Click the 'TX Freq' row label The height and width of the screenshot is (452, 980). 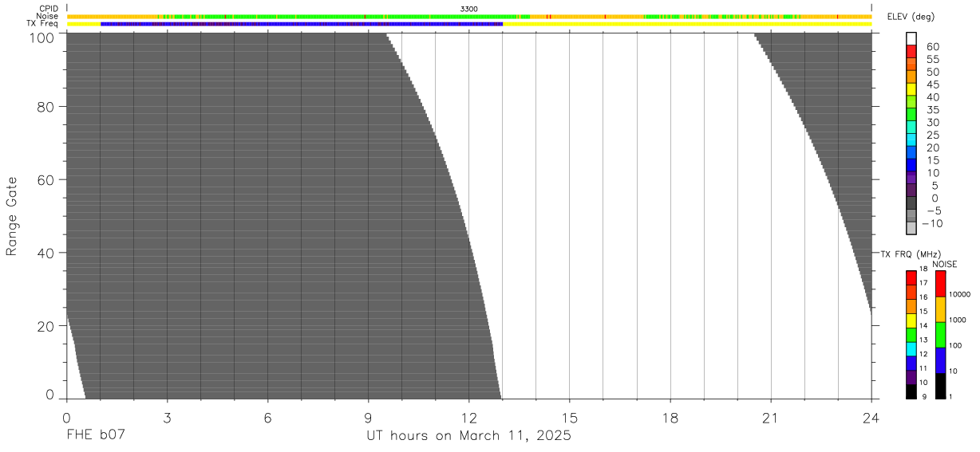(43, 24)
